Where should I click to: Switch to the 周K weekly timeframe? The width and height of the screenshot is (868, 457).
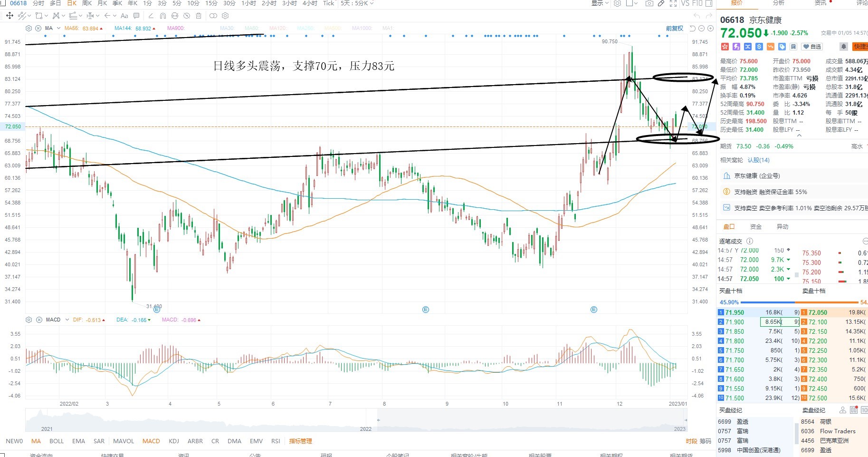click(87, 3)
